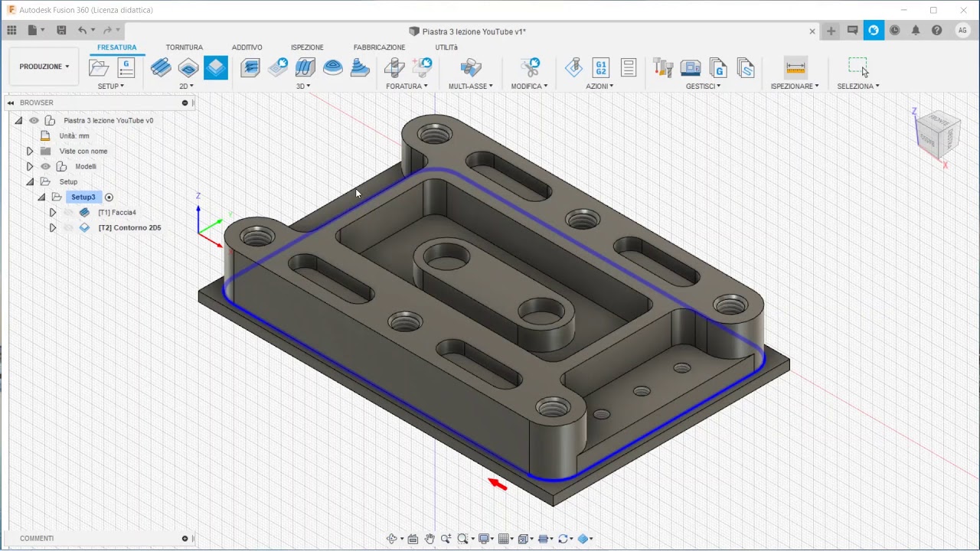980x551 pixels.
Task: Expand the Viste con nome node
Action: [30, 151]
